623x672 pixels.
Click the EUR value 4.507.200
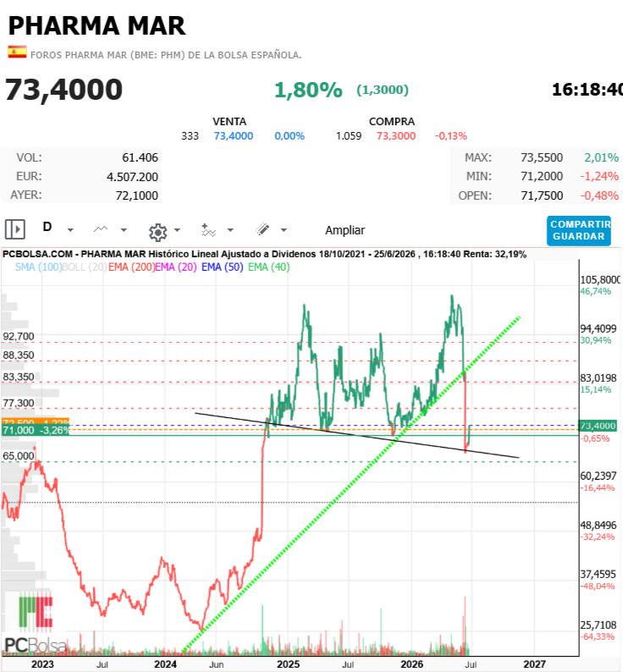133,177
